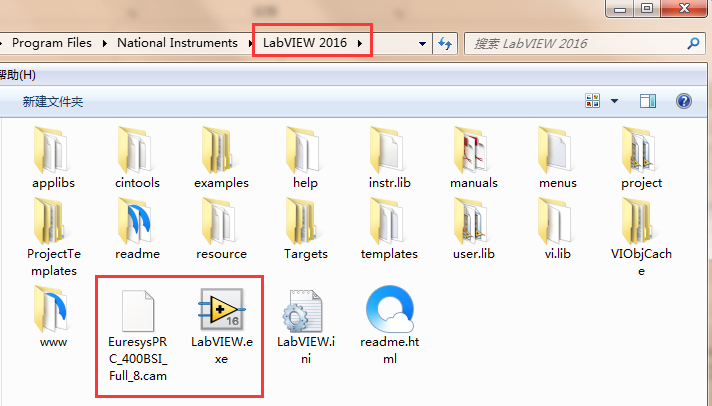Image resolution: width=712 pixels, height=406 pixels.
Task: Change the view using the view icon
Action: 593,101
